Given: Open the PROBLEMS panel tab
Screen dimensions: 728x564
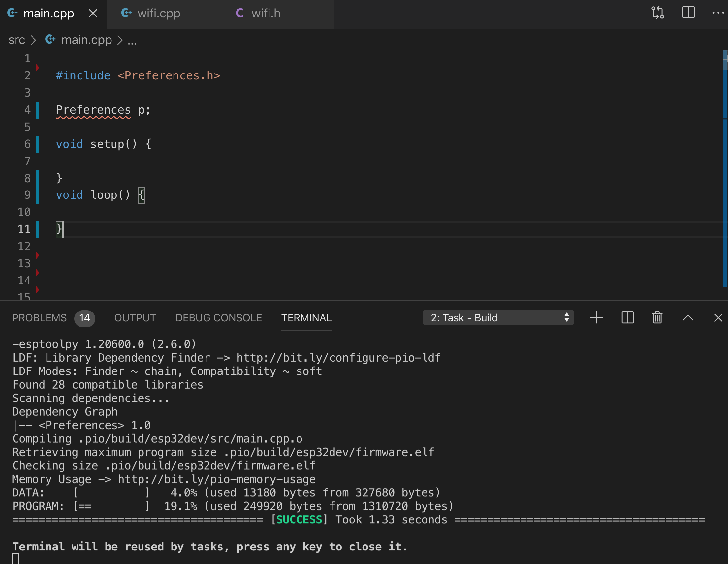Looking at the screenshot, I should (x=39, y=318).
